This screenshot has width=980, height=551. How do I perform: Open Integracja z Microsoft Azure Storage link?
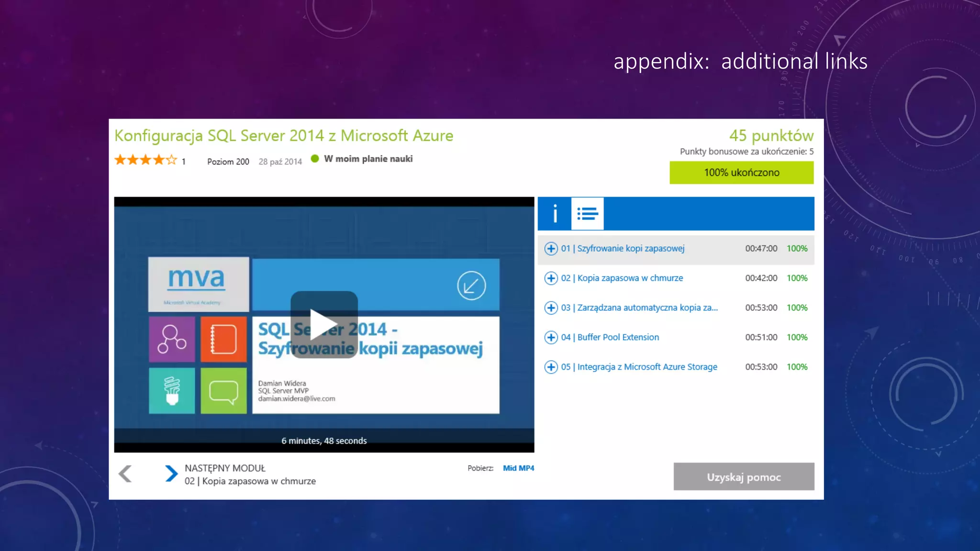pyautogui.click(x=647, y=367)
